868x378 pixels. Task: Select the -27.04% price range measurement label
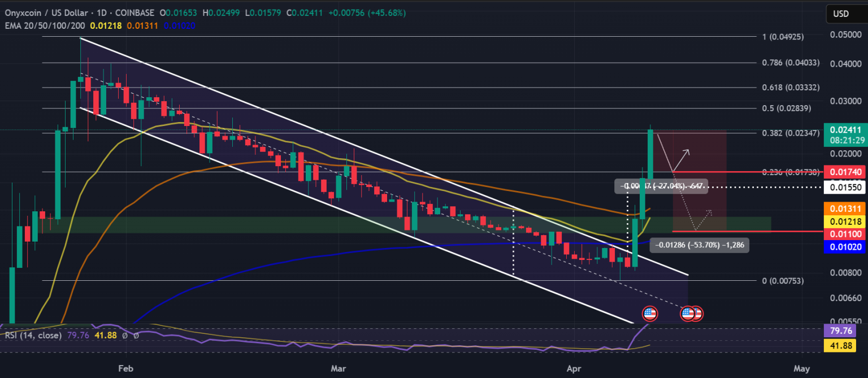pos(661,186)
